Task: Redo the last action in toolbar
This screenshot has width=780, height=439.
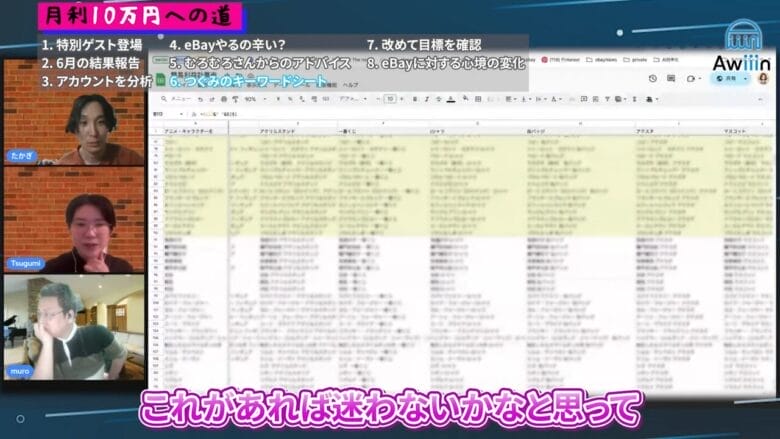Action: point(211,99)
